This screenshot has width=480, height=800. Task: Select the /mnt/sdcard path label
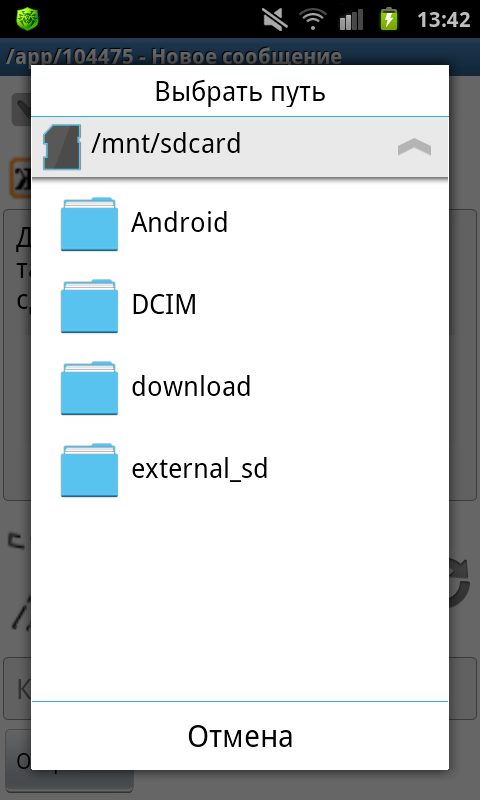[166, 144]
